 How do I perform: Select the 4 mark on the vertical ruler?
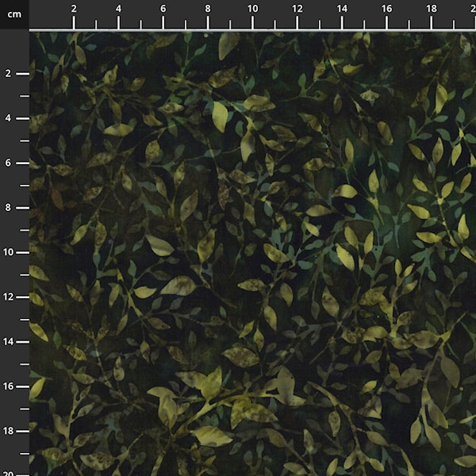8,117
